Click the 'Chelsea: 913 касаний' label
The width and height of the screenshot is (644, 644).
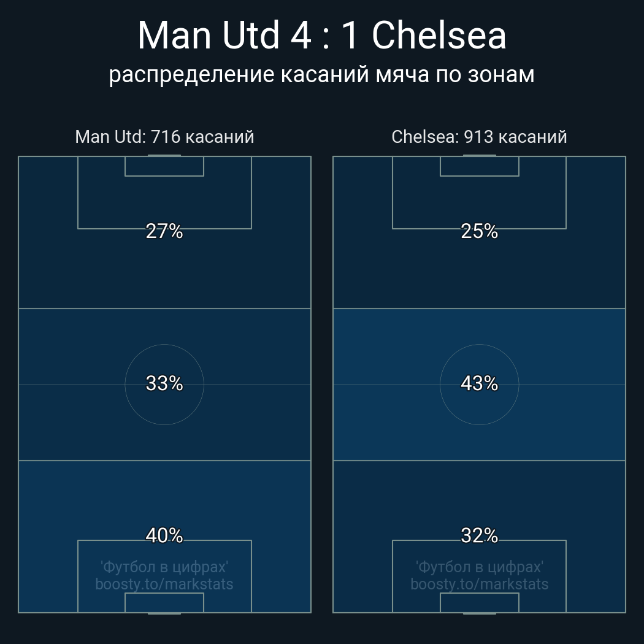click(x=479, y=136)
